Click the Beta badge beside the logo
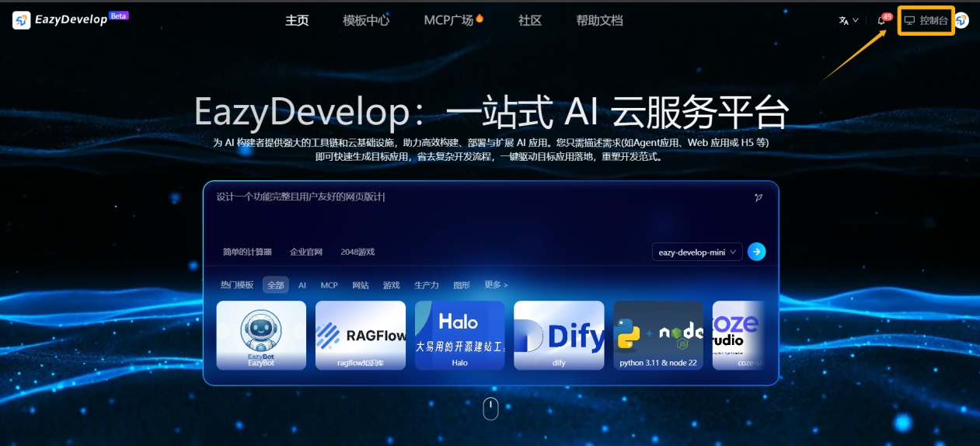This screenshot has height=446, width=980. pos(119,15)
